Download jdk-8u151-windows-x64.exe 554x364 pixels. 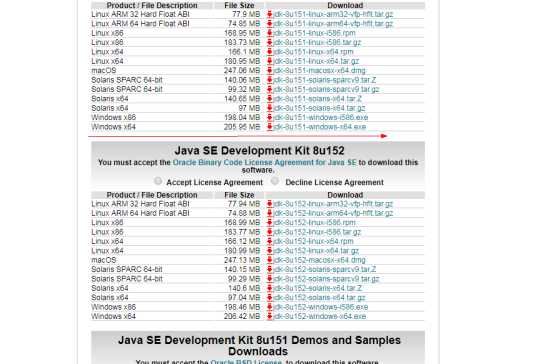pyautogui.click(x=320, y=127)
